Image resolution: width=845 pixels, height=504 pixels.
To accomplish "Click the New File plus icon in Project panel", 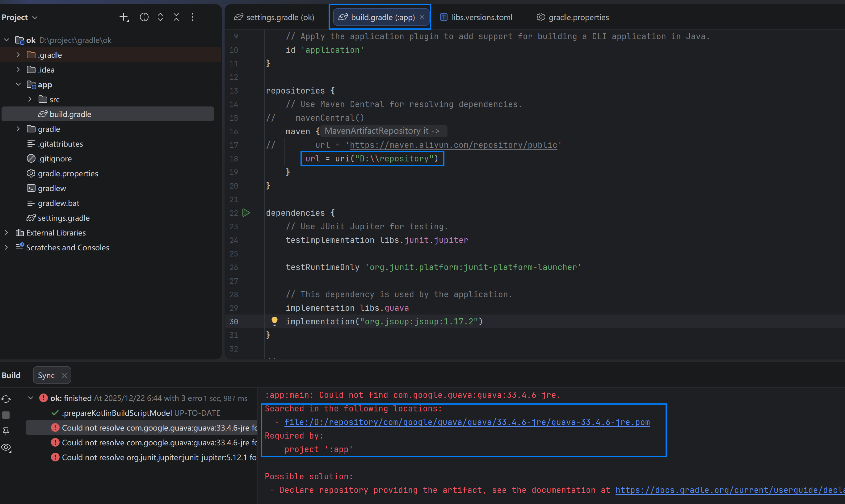I will click(x=124, y=17).
